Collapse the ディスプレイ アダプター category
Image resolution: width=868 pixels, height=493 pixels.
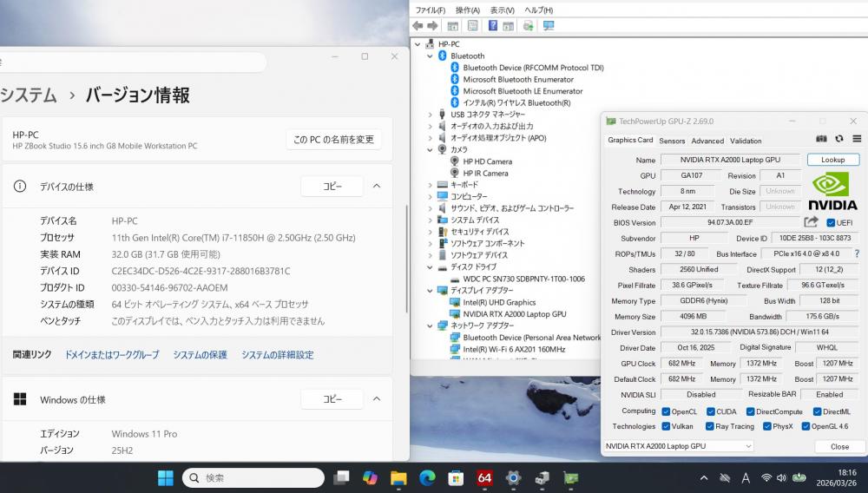430,291
